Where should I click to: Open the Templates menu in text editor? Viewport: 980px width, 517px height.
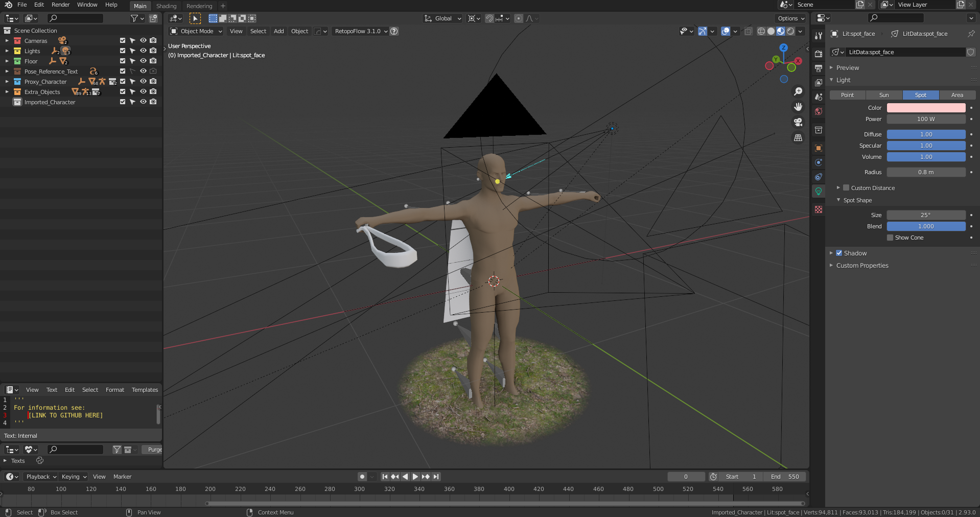pyautogui.click(x=145, y=390)
